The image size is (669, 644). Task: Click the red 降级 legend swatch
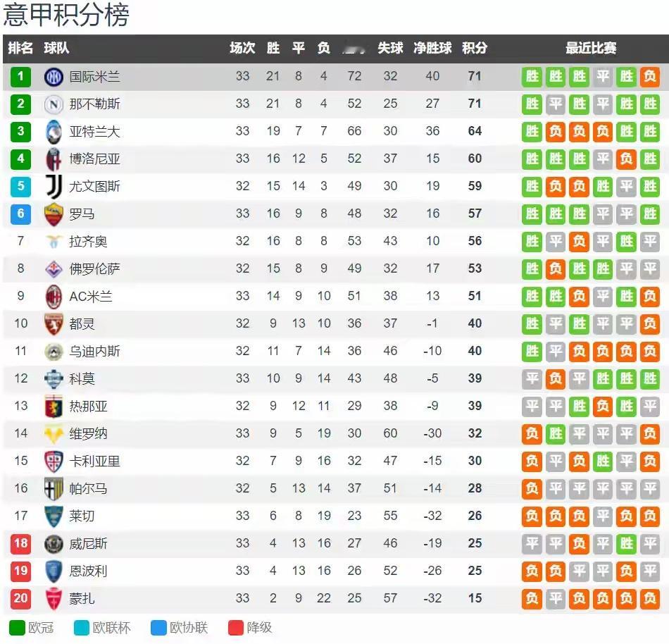(235, 628)
